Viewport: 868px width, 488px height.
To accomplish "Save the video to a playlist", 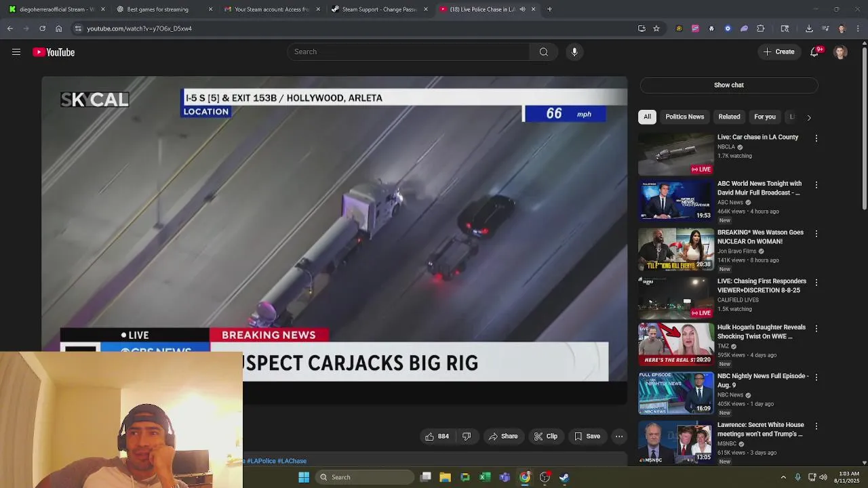I will pyautogui.click(x=587, y=436).
